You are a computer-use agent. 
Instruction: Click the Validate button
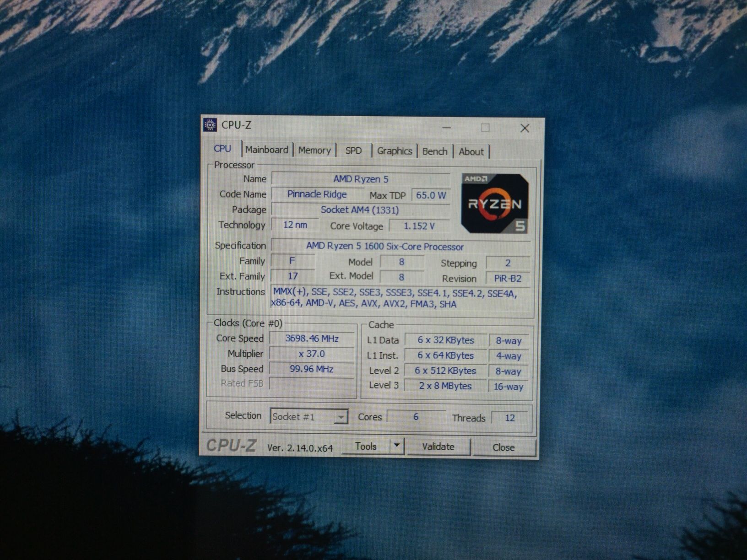(438, 447)
